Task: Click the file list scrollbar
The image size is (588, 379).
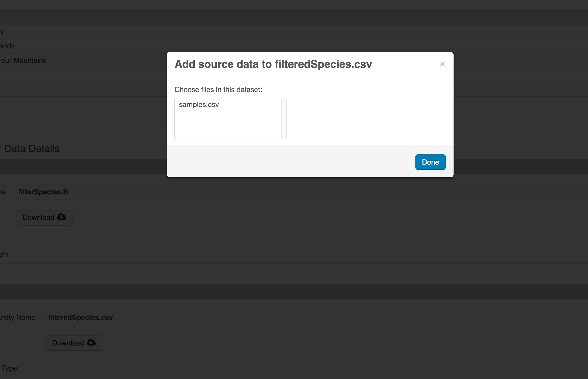Action: [284, 118]
